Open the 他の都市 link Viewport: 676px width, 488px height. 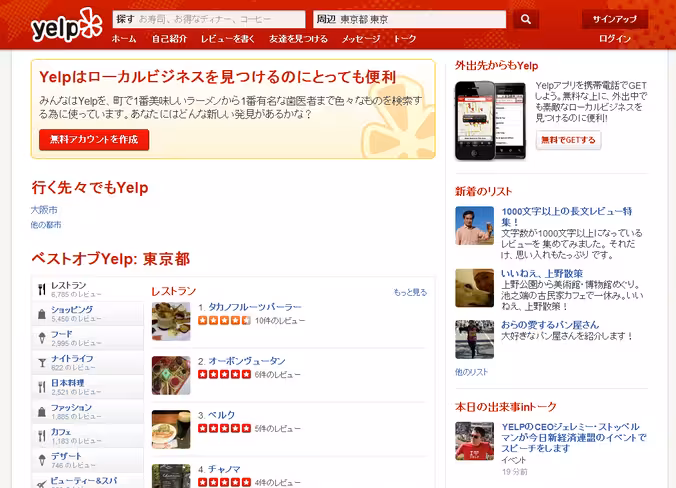pos(46,225)
